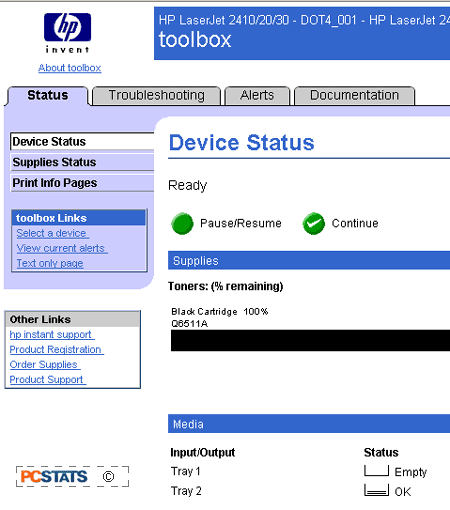Switch to the Alerts tab
Image resolution: width=450 pixels, height=510 pixels.
tap(257, 96)
